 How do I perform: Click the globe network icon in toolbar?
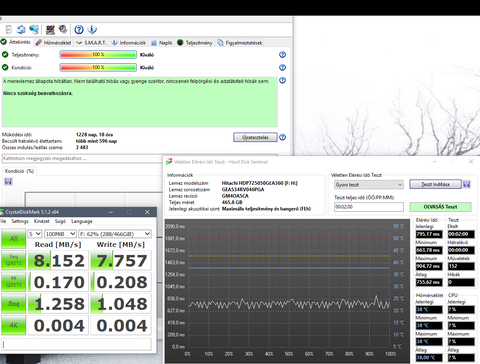coord(34,30)
